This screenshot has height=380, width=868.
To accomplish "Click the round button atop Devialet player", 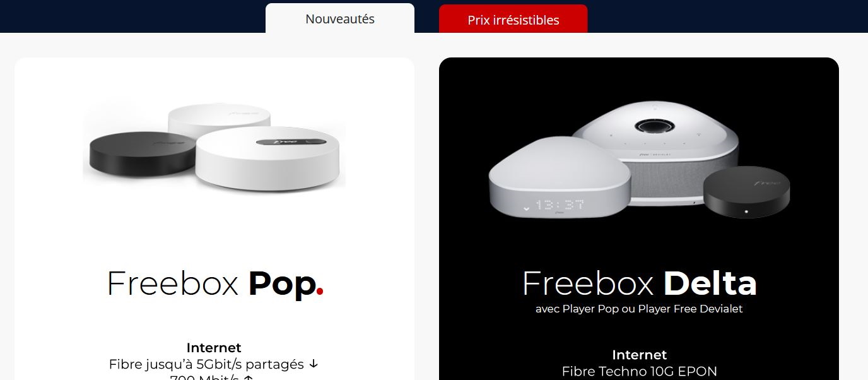I will (655, 125).
